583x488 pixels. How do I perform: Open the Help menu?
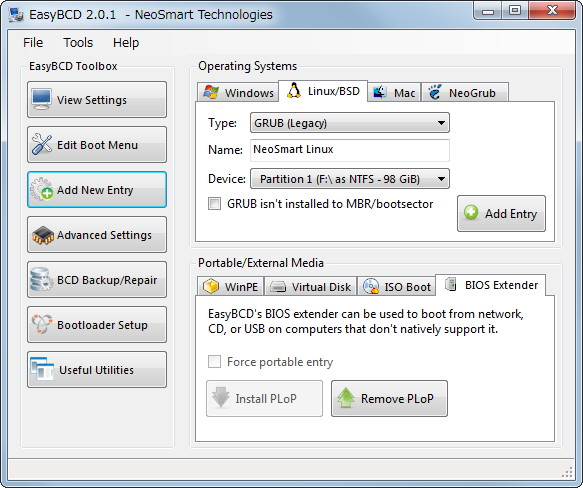pos(126,43)
